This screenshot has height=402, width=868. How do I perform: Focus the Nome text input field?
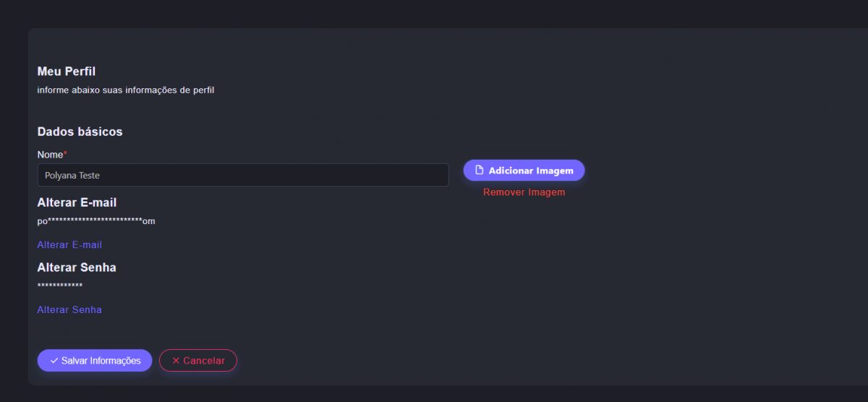pyautogui.click(x=243, y=175)
